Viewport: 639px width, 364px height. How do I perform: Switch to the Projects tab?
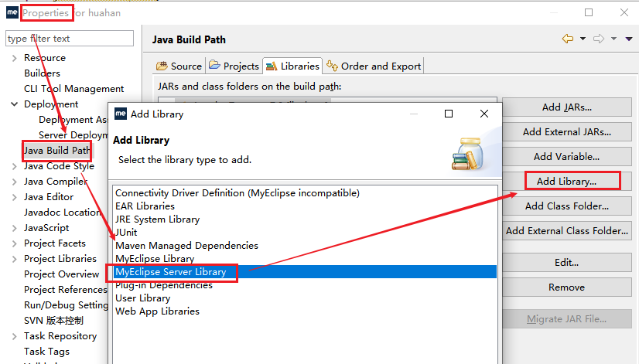click(x=234, y=66)
